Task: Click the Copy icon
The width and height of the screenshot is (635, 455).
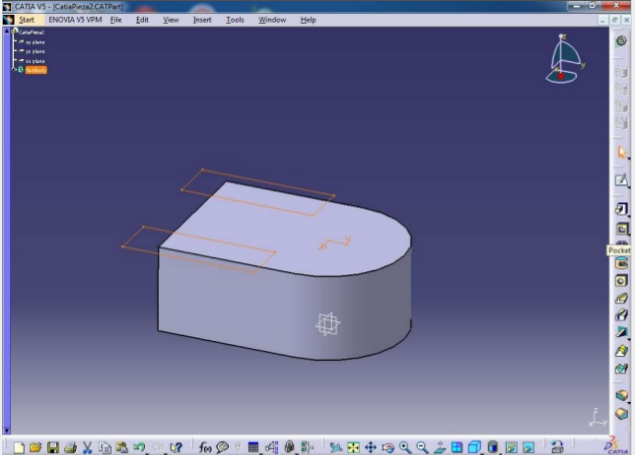Action: 104,447
